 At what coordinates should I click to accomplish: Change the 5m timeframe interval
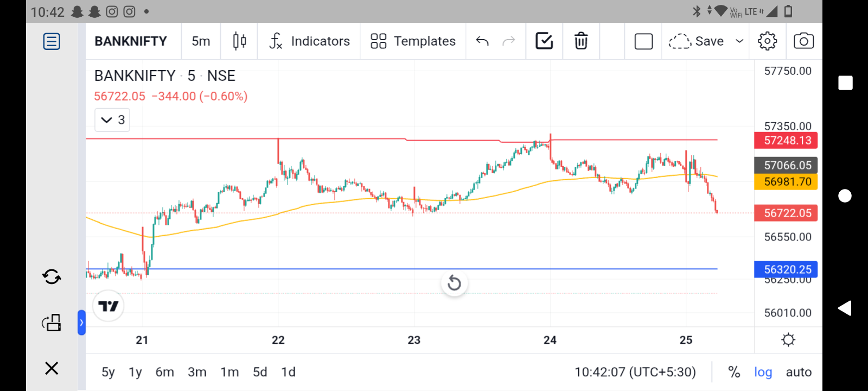click(201, 41)
